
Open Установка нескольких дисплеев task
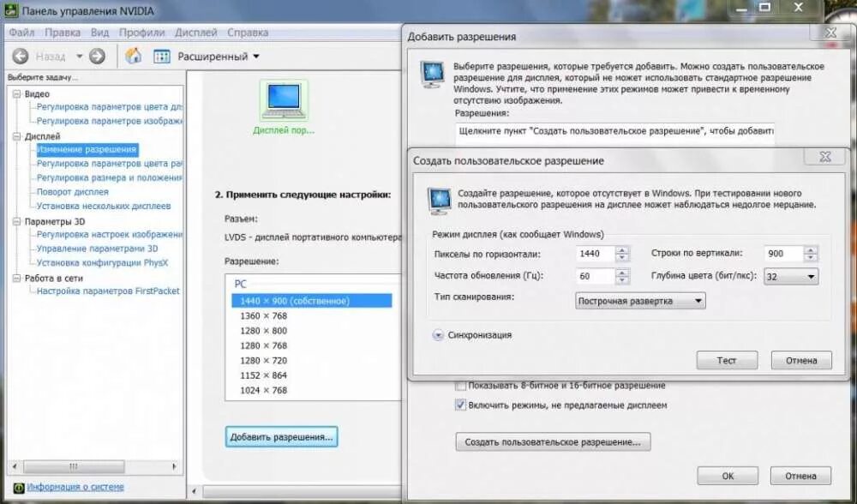pyautogui.click(x=104, y=206)
